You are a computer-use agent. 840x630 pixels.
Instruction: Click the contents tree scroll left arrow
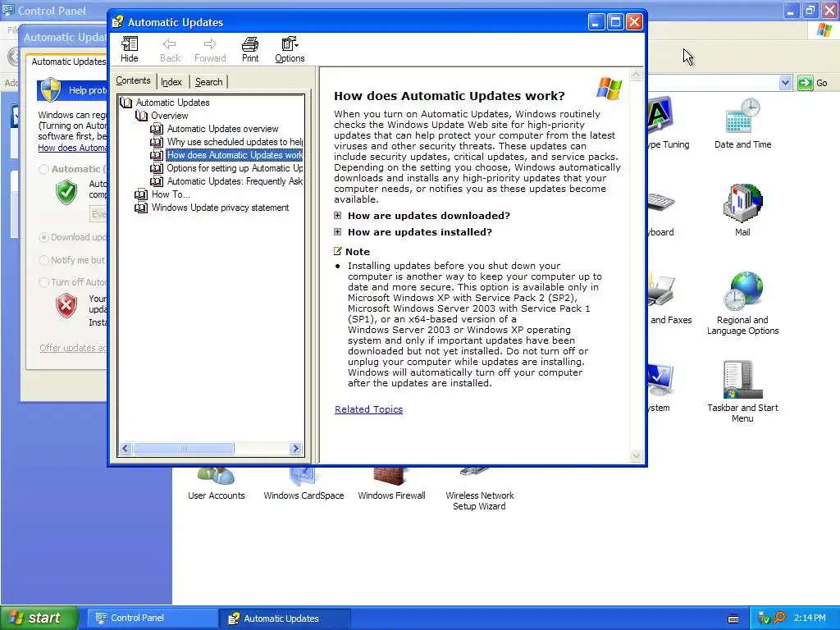pos(126,449)
